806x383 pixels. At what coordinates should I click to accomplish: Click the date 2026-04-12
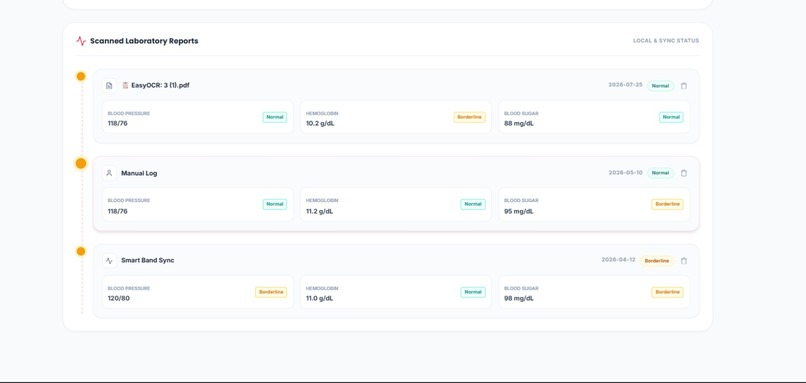pyautogui.click(x=618, y=260)
